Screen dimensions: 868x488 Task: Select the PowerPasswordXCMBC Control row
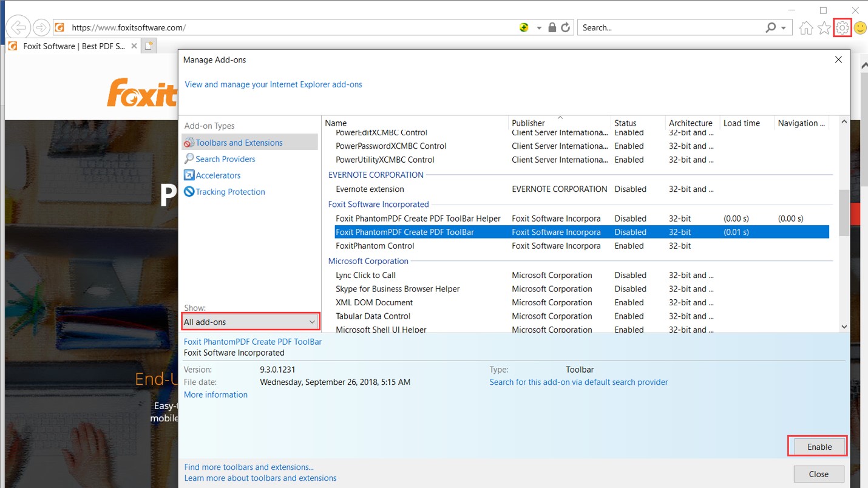582,146
